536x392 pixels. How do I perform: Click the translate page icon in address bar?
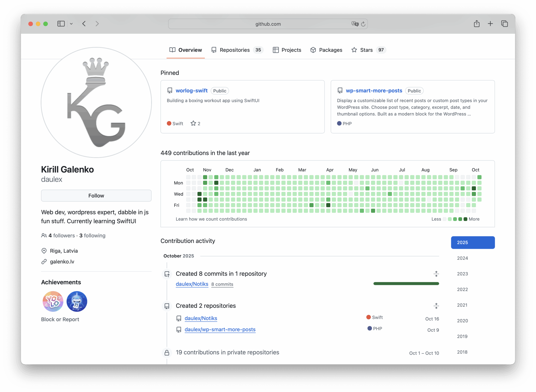coord(354,24)
